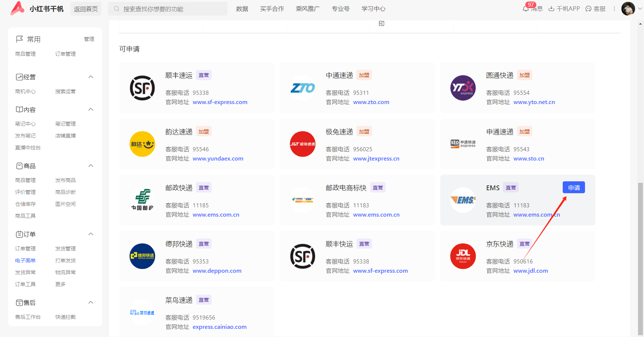Click the 中国邮政 green logo

tap(142, 200)
